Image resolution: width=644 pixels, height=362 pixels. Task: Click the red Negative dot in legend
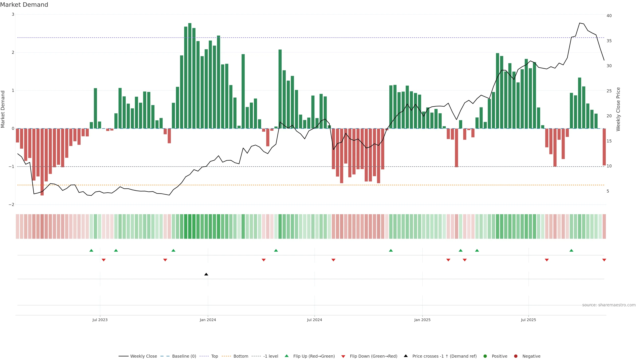(x=516, y=356)
